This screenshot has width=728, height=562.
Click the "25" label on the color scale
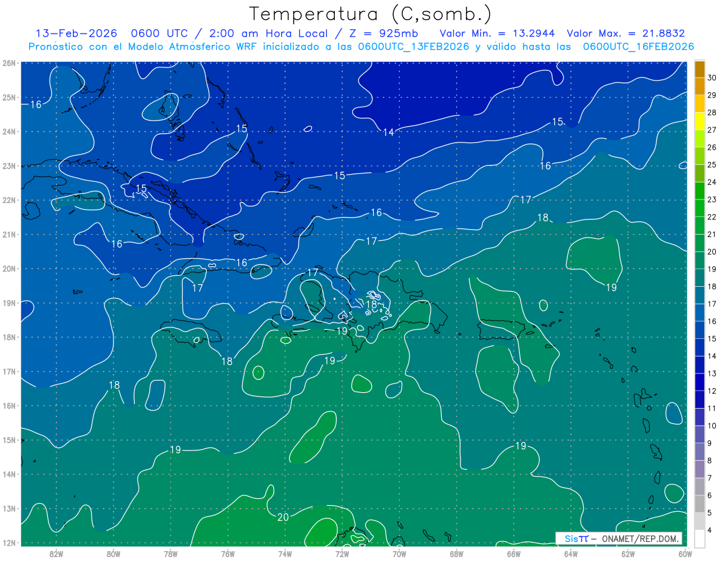[x=712, y=164]
